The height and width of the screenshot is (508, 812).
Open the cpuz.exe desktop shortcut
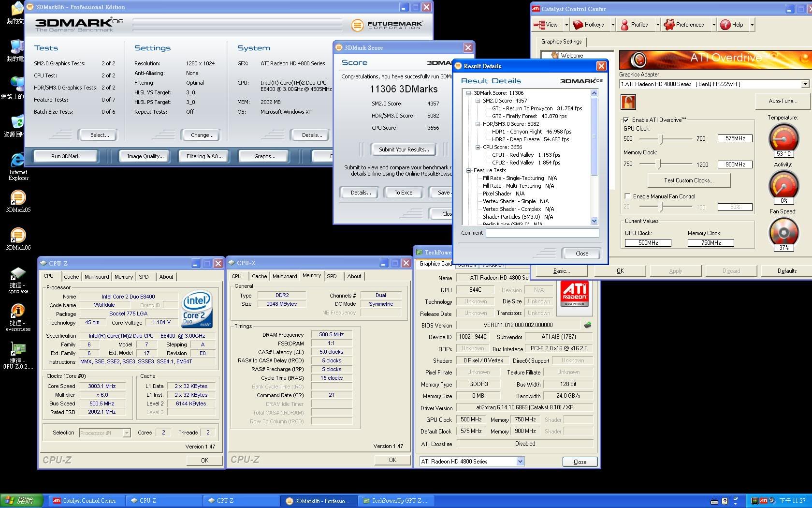pos(18,280)
